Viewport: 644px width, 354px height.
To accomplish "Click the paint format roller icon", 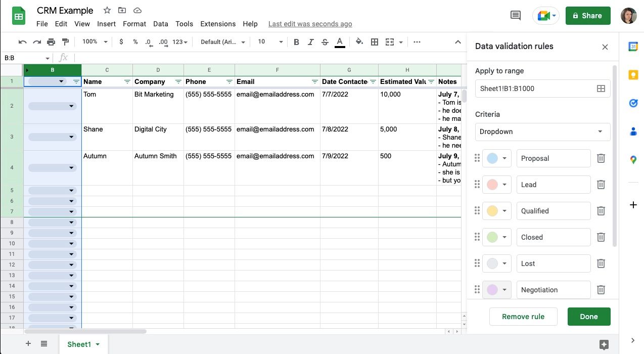I will click(x=65, y=42).
